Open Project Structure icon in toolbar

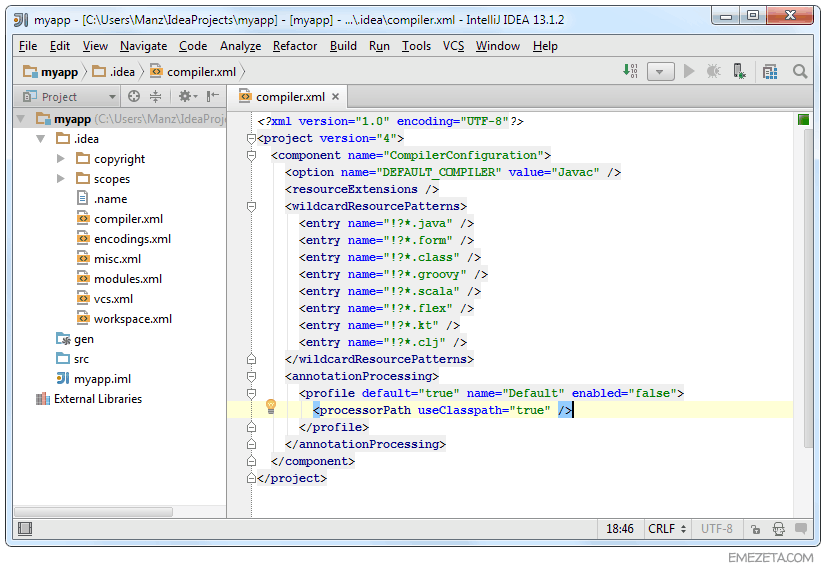click(x=770, y=71)
